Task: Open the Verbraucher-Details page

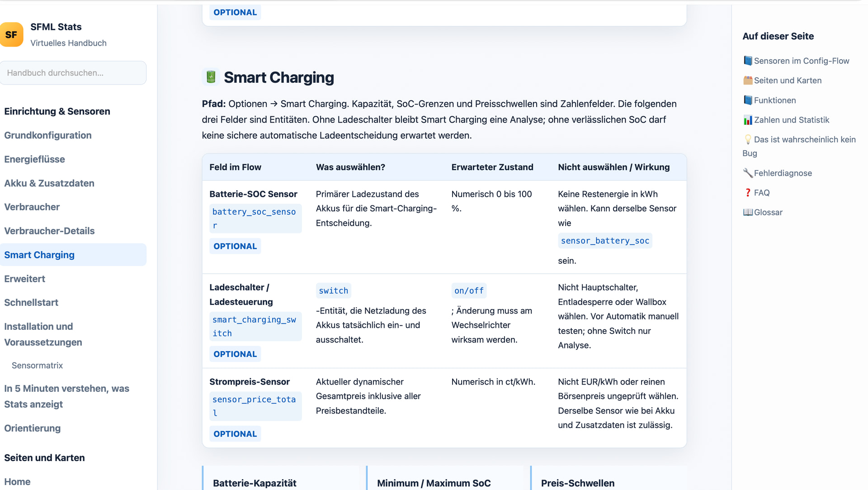Action: click(x=49, y=231)
